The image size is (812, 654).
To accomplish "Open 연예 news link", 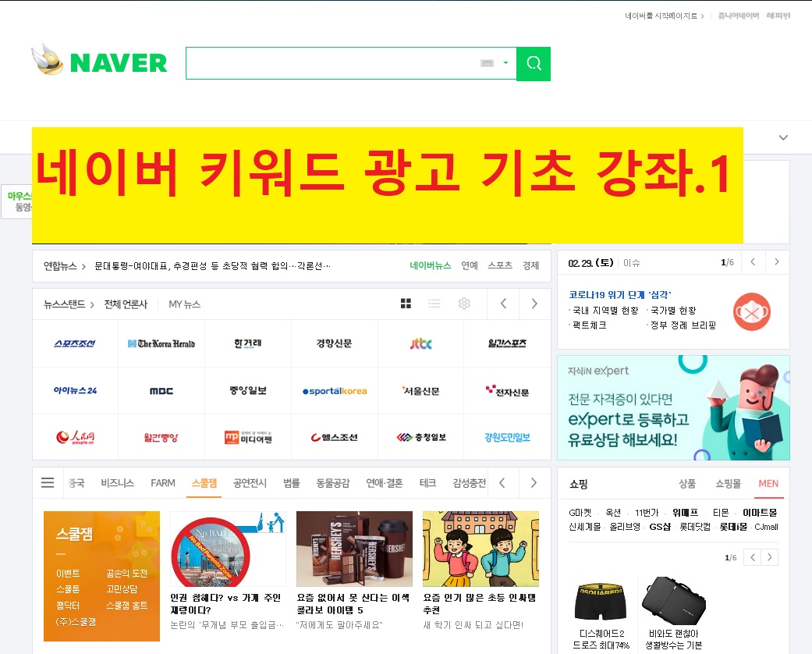I will (469, 265).
